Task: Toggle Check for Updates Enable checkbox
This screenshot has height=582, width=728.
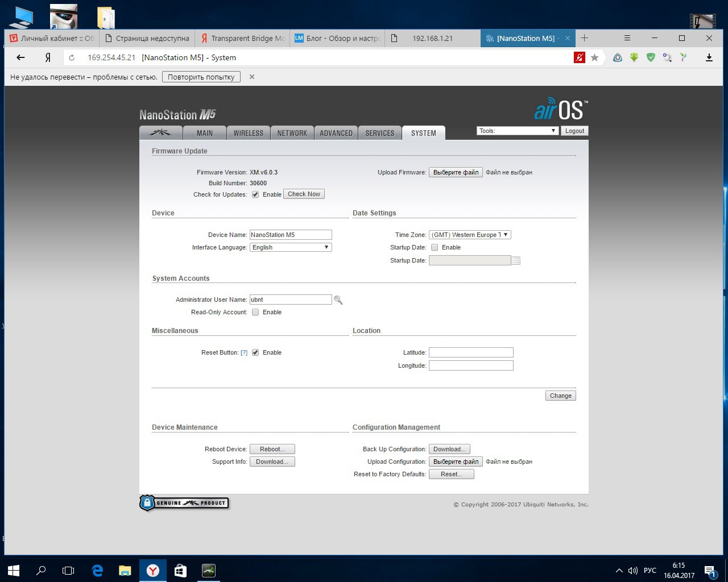Action: tap(255, 194)
